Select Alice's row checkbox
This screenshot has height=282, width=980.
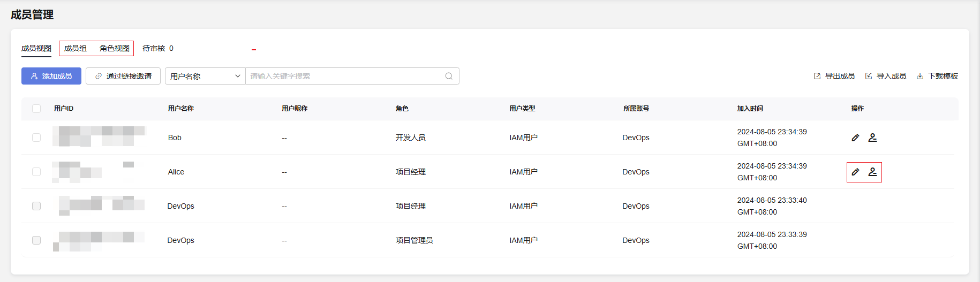point(36,172)
